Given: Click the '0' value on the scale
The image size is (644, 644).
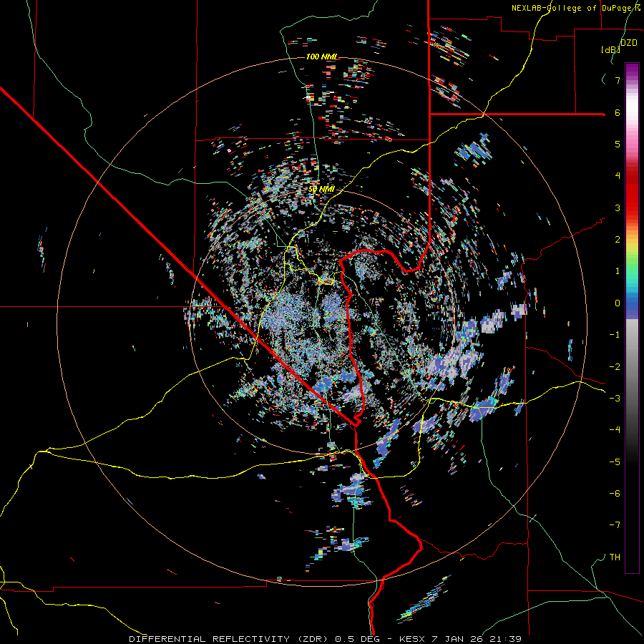Looking at the screenshot, I should pos(618,303).
